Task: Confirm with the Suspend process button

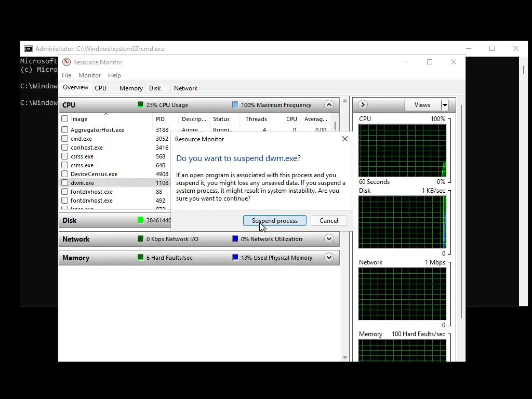Action: coord(275,220)
